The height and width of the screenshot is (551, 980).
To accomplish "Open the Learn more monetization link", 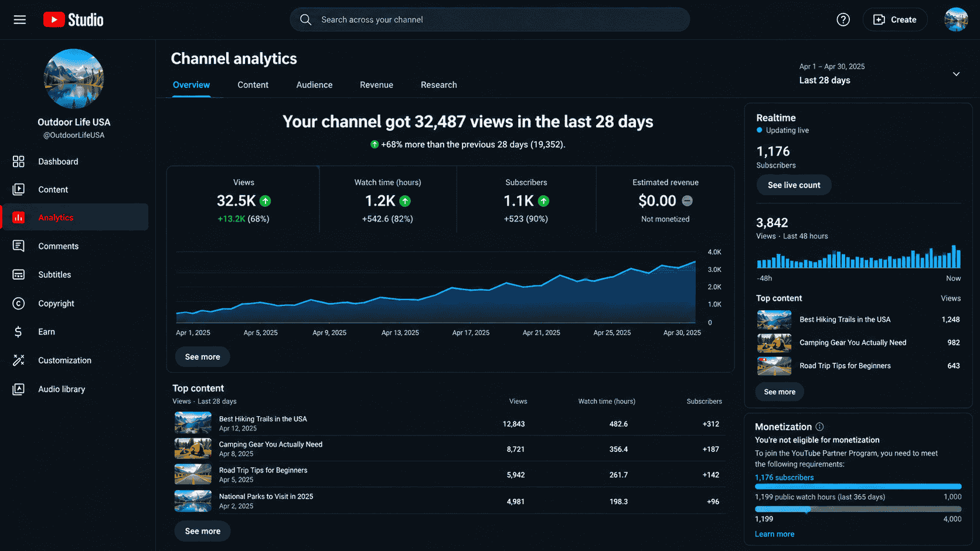I will click(x=774, y=534).
